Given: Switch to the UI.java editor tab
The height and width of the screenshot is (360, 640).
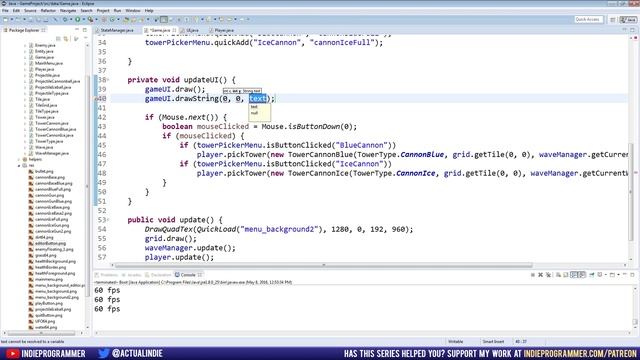Looking at the screenshot, I should pyautogui.click(x=191, y=30).
